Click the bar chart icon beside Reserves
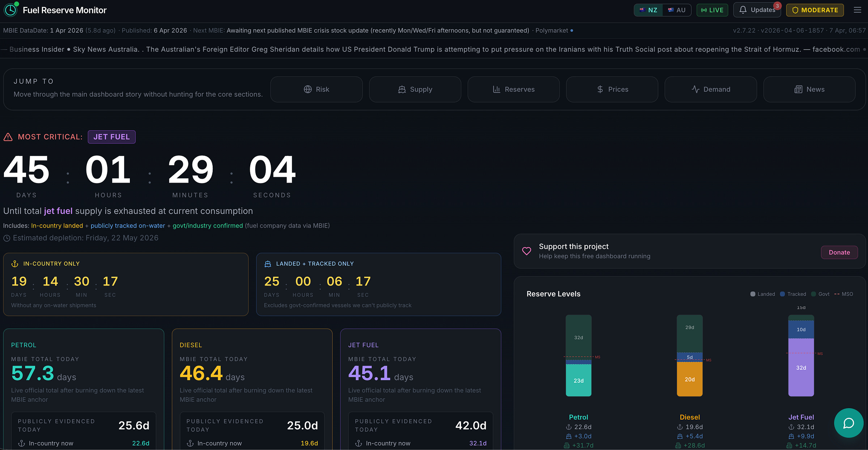This screenshot has height=450, width=868. point(497,89)
